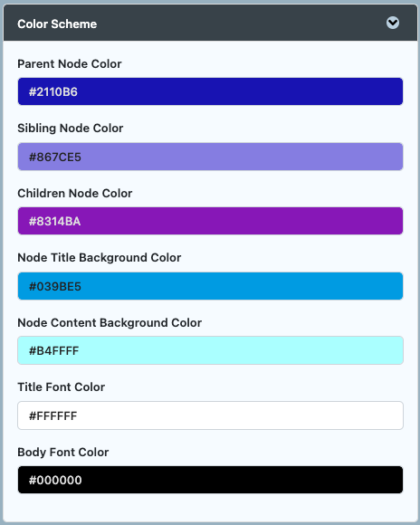Place cursor in the #039BE5 hex value
Screen dimensions: 420x525
[55, 287]
